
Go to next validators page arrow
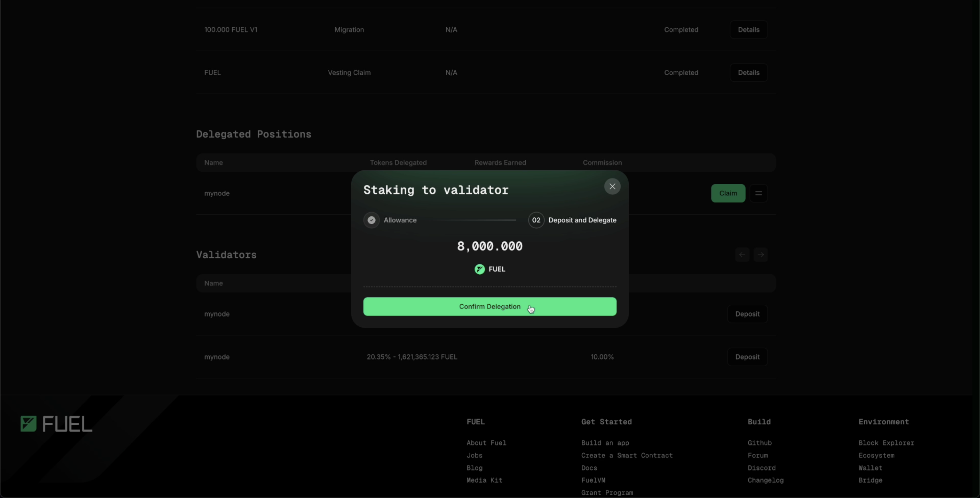tap(761, 255)
